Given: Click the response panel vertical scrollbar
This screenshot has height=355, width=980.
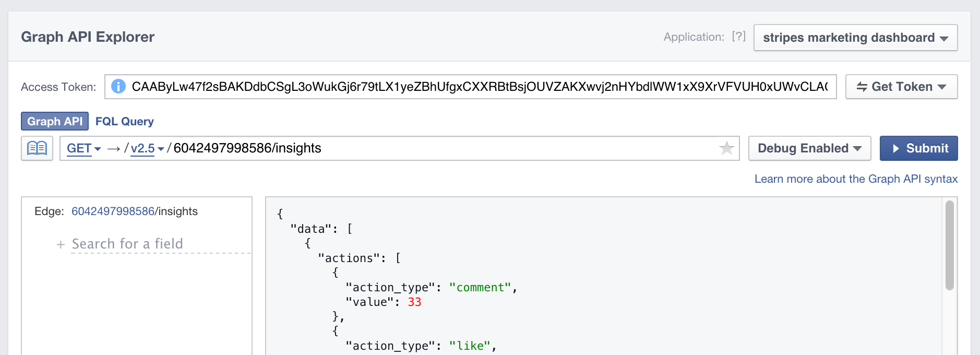Looking at the screenshot, I should pyautogui.click(x=949, y=245).
